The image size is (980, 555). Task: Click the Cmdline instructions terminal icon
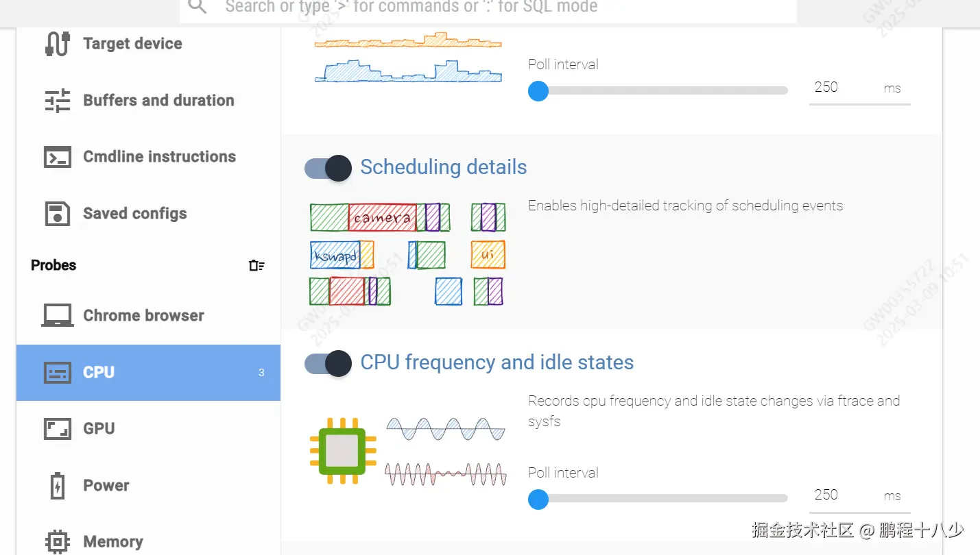coord(58,157)
